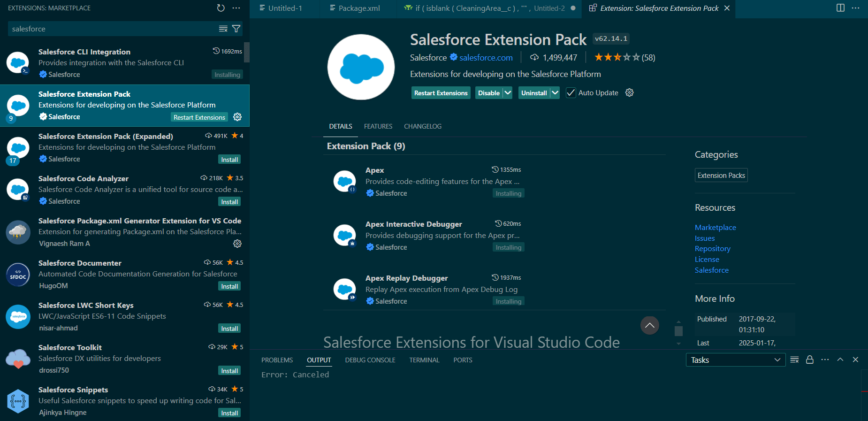
Task: Expand the Disable button dropdown arrow
Action: point(507,93)
